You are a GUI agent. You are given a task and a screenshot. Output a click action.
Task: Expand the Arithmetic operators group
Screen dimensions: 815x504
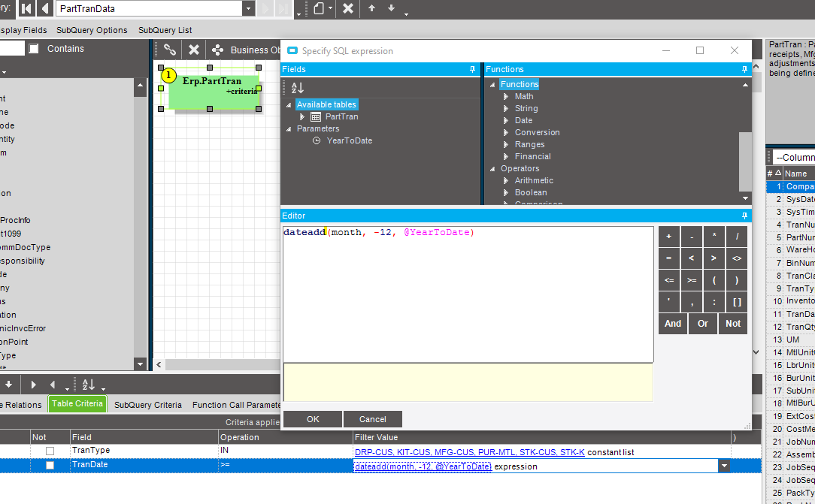506,180
